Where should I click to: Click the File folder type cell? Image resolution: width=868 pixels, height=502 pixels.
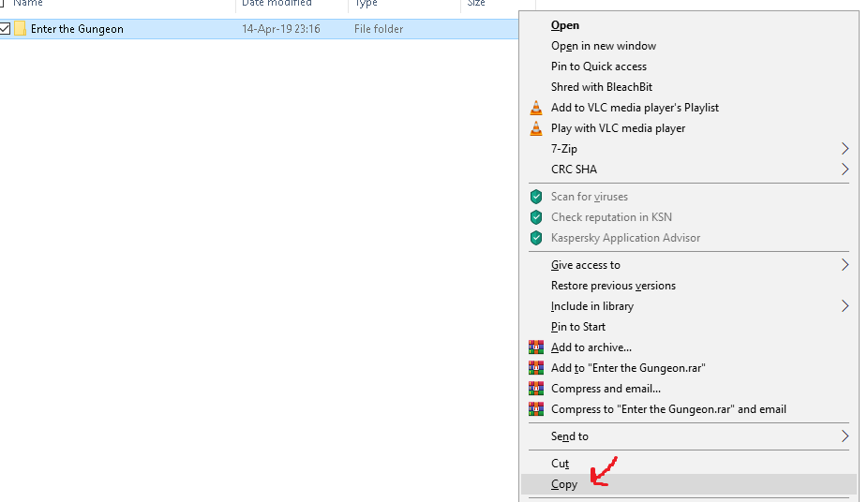379,29
